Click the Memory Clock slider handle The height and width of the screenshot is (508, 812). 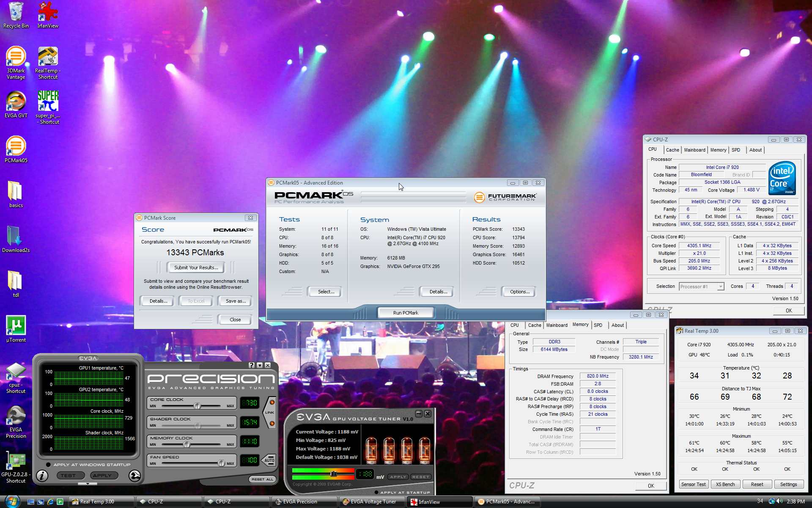tap(187, 444)
